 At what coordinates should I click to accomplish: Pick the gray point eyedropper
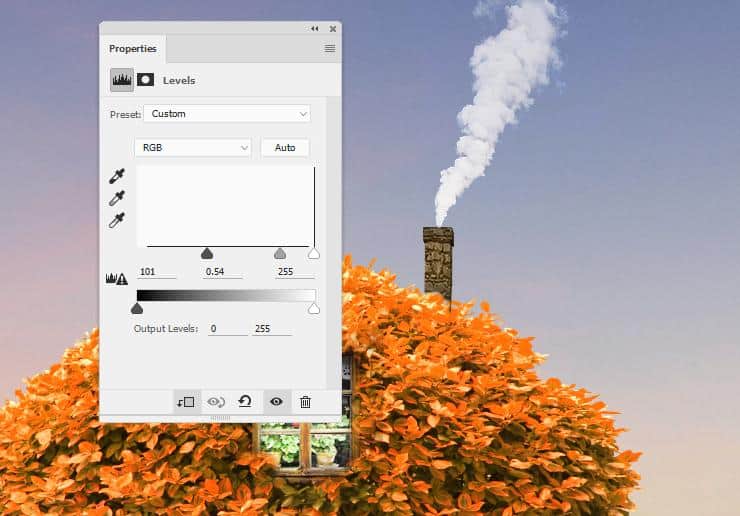pos(117,199)
